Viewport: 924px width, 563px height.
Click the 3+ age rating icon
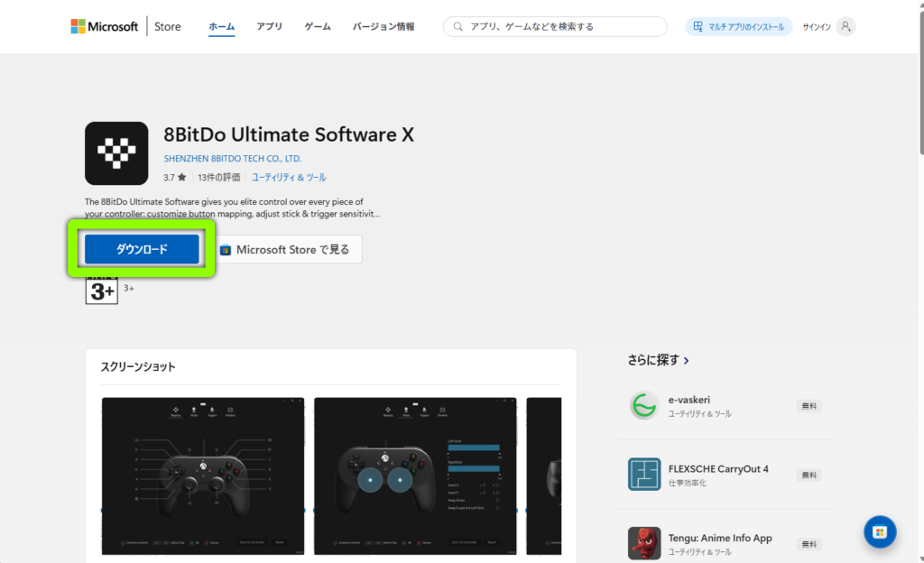pyautogui.click(x=102, y=290)
